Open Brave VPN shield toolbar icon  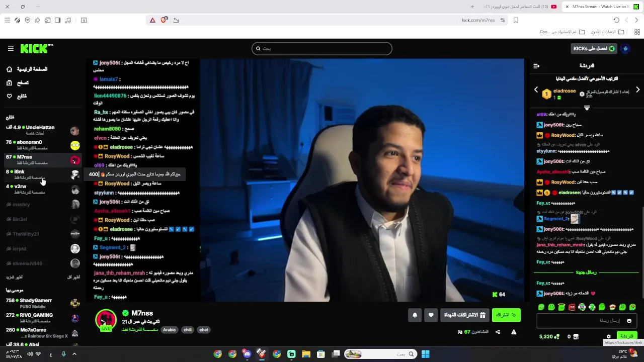pyautogui.click(x=27, y=20)
